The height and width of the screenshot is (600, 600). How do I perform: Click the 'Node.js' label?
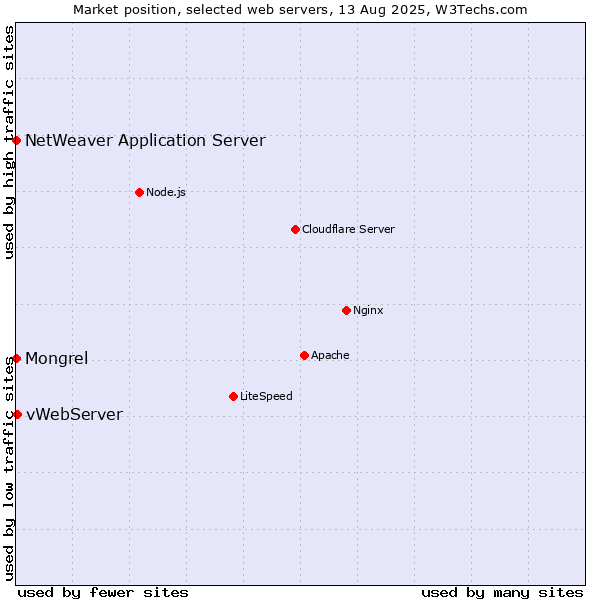[x=166, y=192]
